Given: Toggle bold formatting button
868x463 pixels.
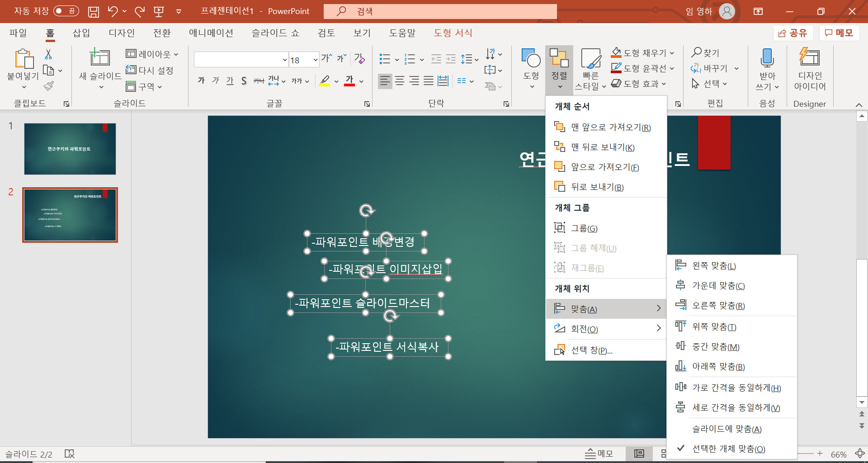Looking at the screenshot, I should pos(201,80).
